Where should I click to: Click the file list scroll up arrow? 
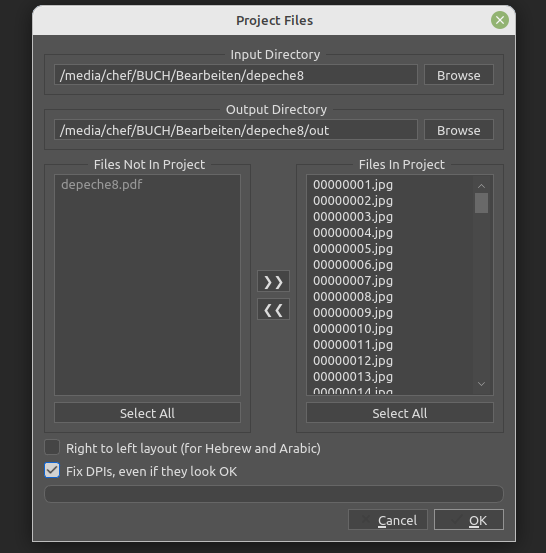[481, 186]
